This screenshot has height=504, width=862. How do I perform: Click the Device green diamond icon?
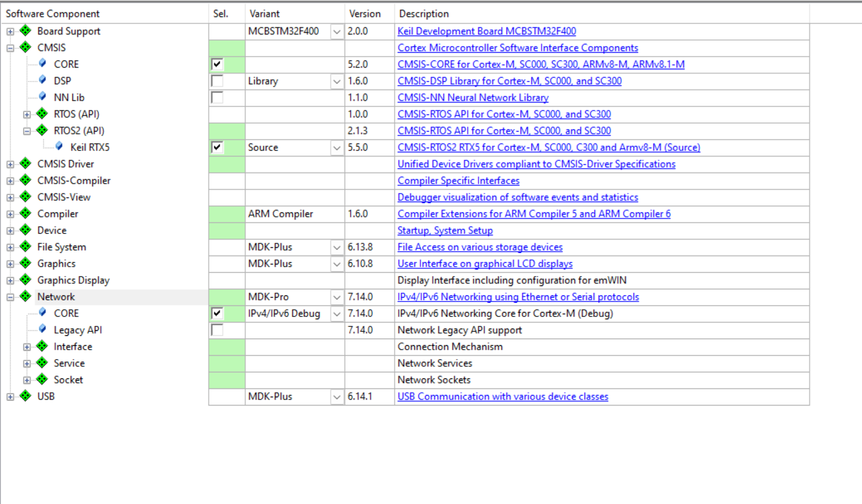[x=25, y=230]
